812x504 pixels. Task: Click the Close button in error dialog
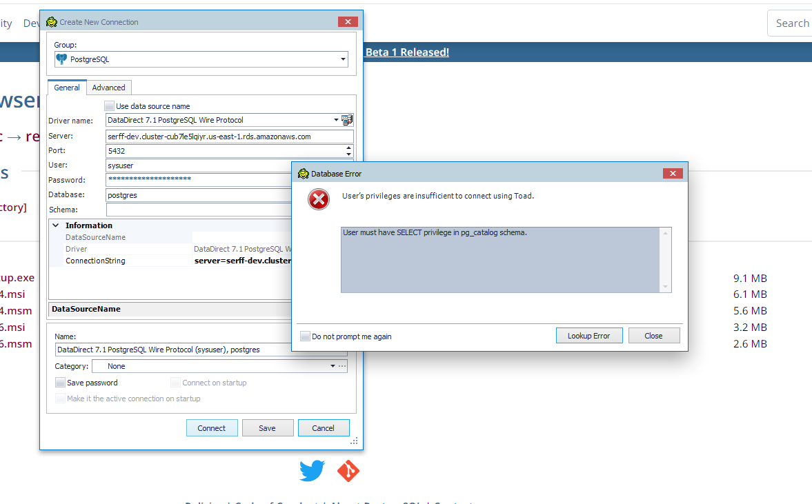653,336
